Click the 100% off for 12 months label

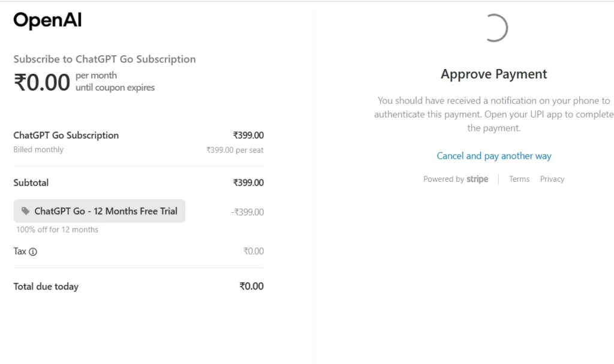57,229
